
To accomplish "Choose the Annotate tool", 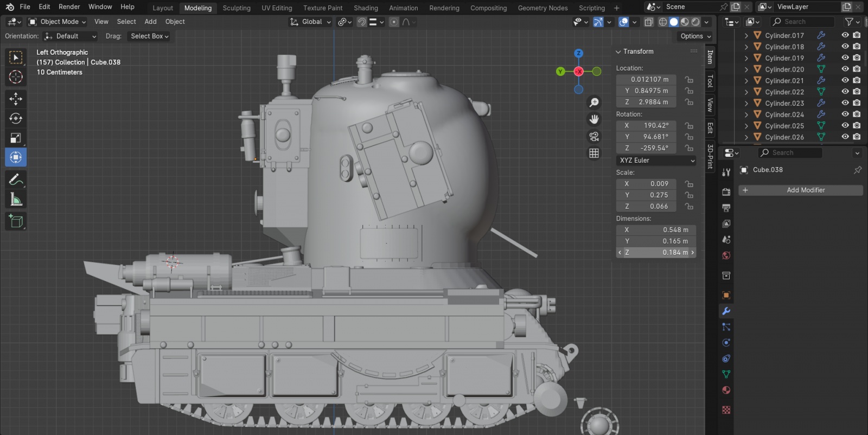I will click(16, 180).
